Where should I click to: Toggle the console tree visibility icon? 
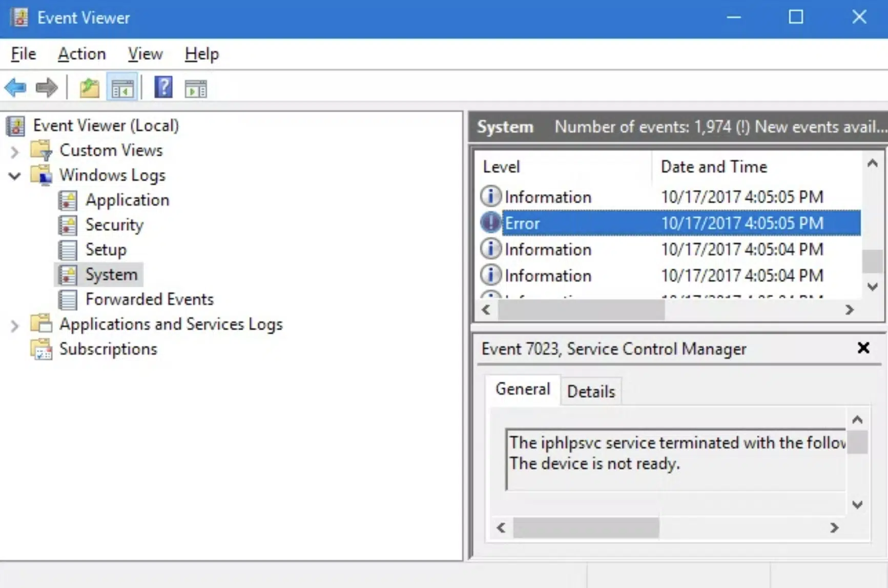tap(122, 87)
